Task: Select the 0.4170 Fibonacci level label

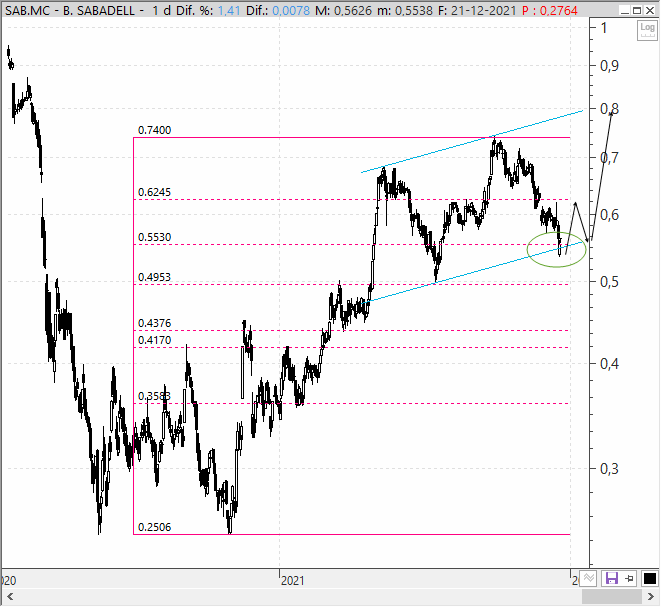Action: pyautogui.click(x=154, y=340)
